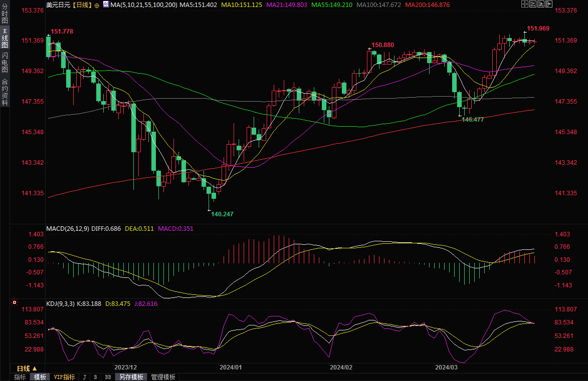Click the MA(5,10,21,55,100,200) indicator label
This screenshot has height=381, width=588.
pyautogui.click(x=144, y=5)
